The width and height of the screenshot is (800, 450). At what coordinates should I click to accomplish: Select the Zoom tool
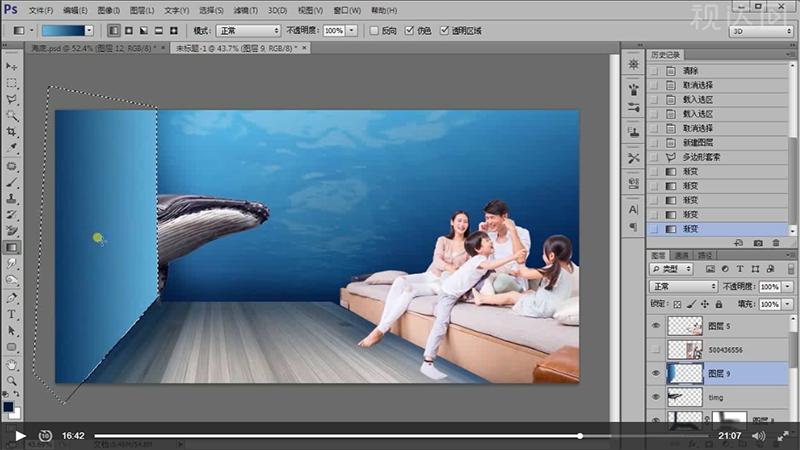point(11,381)
